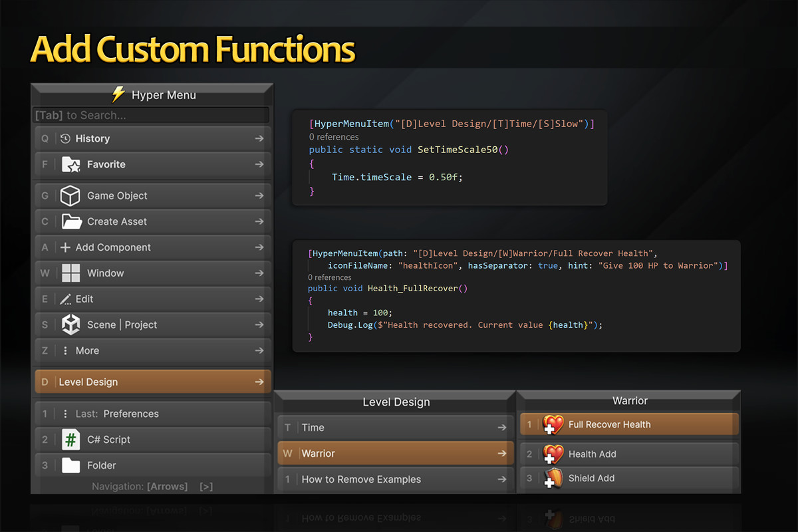Click the Game Object cube icon
The height and width of the screenshot is (532, 798).
[x=70, y=196]
